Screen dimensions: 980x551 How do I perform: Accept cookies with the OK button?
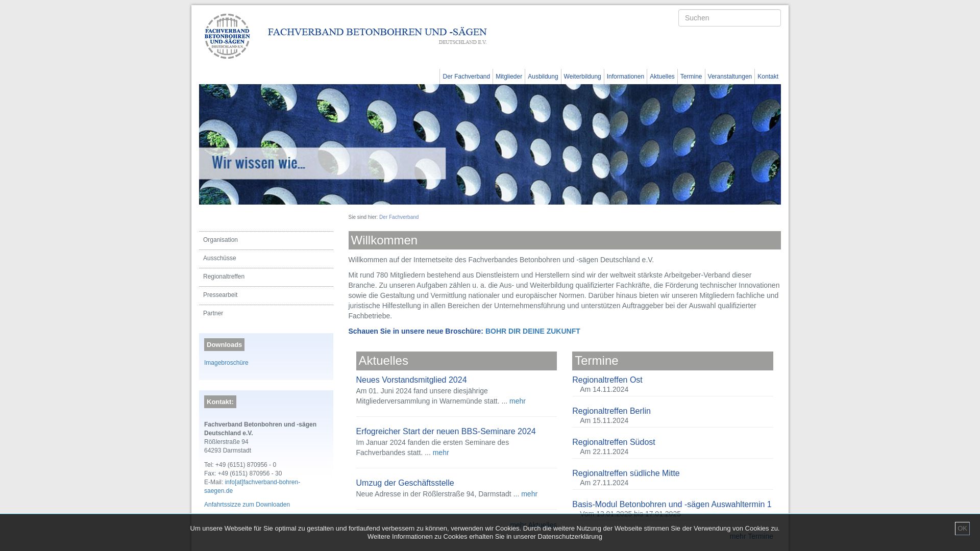coord(962,529)
